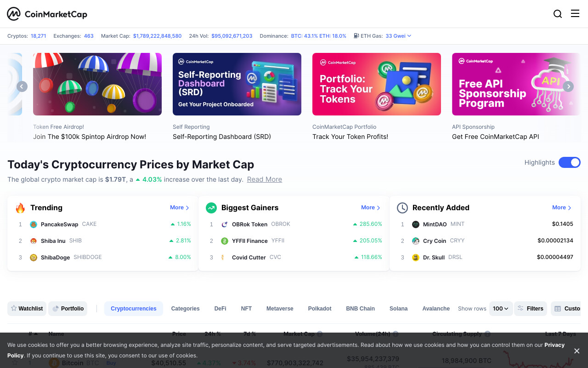The image size is (588, 368).
Task: Switch to the Categories tab
Action: pos(186,309)
